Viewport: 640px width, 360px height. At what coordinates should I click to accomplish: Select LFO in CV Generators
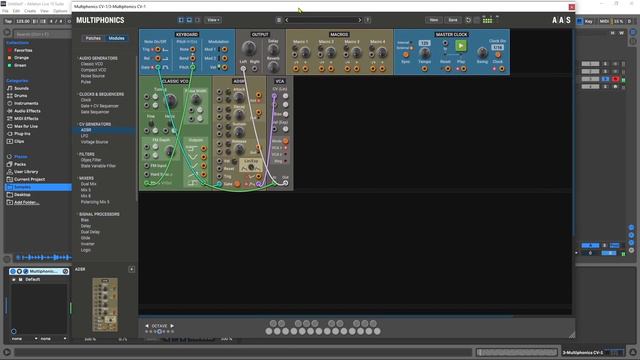coord(84,136)
